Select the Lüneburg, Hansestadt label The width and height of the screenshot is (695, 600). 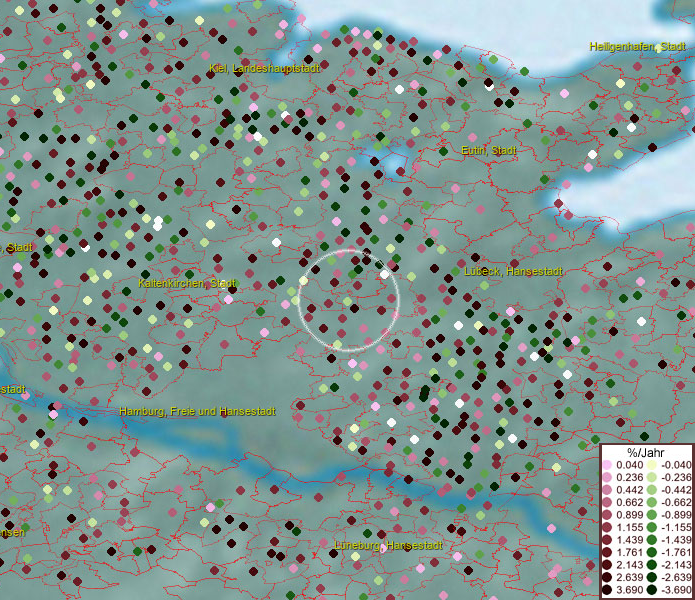click(x=388, y=545)
